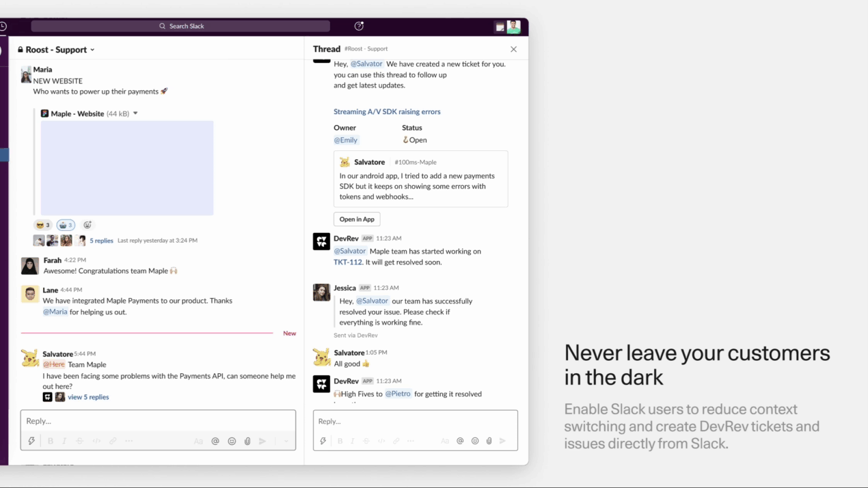The width and height of the screenshot is (868, 488).
Task: Click the @Emily owner mention
Action: (x=346, y=140)
